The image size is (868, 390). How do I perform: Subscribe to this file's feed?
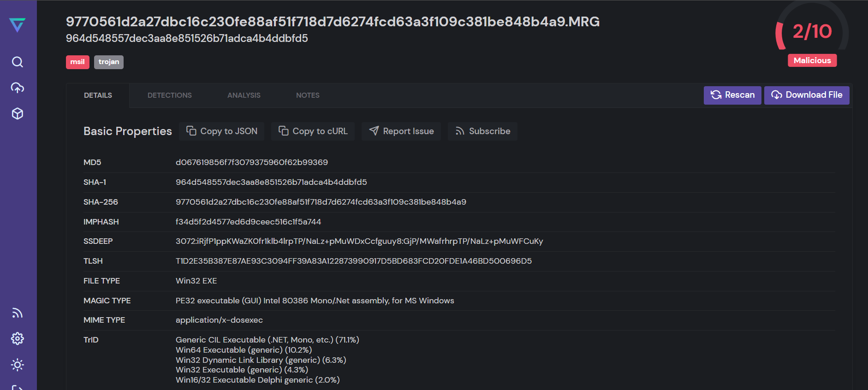(x=482, y=131)
